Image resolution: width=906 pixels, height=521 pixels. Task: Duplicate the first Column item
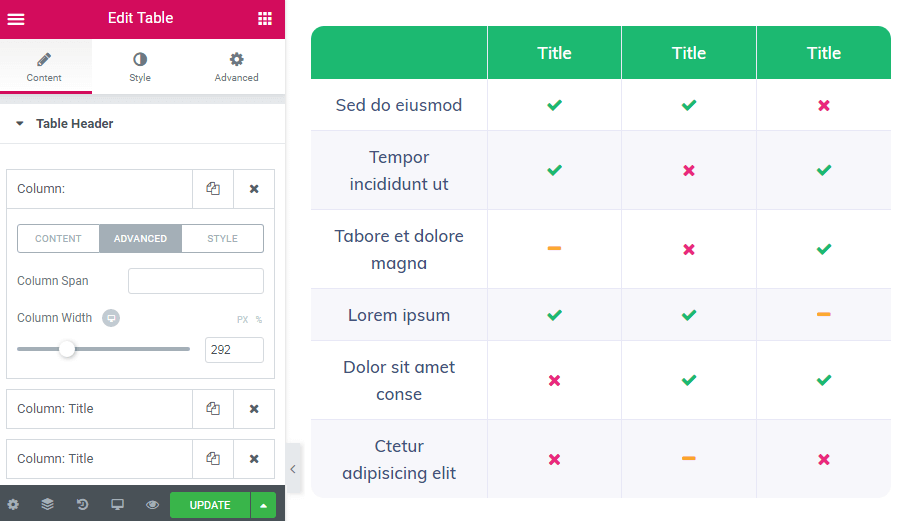(x=213, y=189)
